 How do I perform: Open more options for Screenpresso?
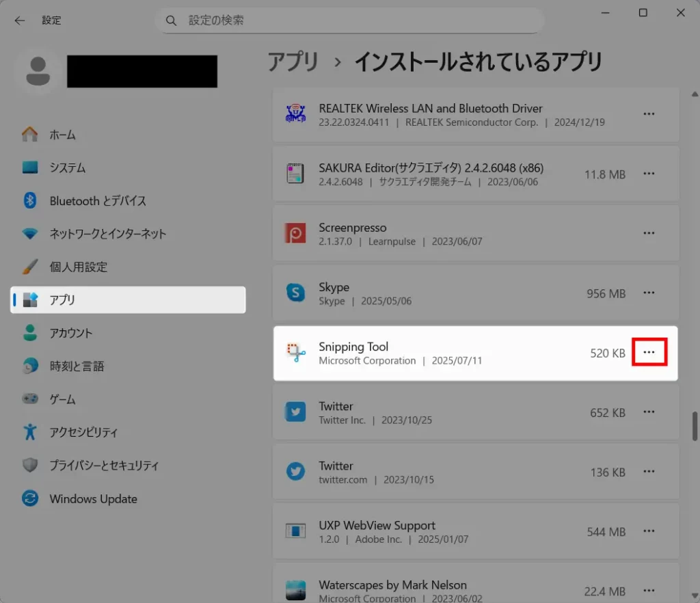pos(649,233)
